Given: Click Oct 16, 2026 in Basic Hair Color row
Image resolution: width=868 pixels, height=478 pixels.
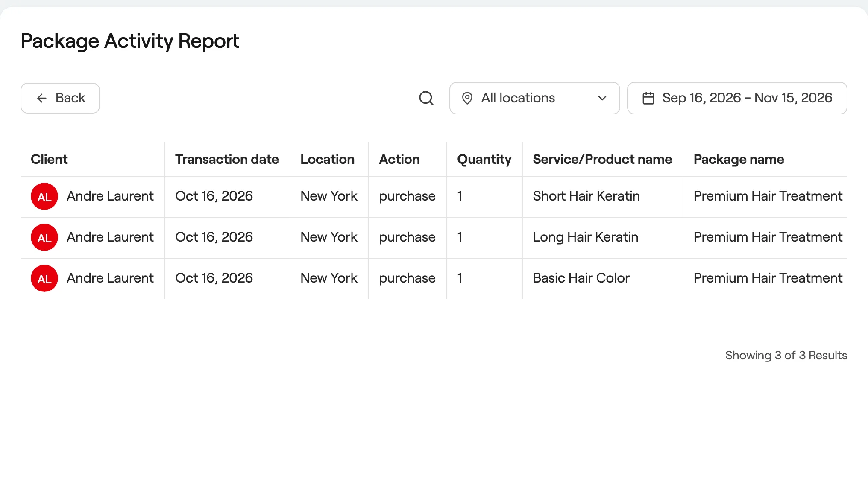Looking at the screenshot, I should pos(214,278).
